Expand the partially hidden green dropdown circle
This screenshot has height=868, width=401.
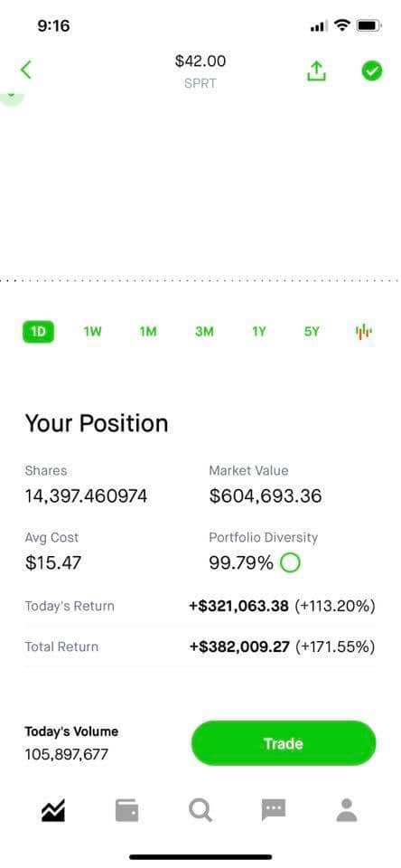12,98
